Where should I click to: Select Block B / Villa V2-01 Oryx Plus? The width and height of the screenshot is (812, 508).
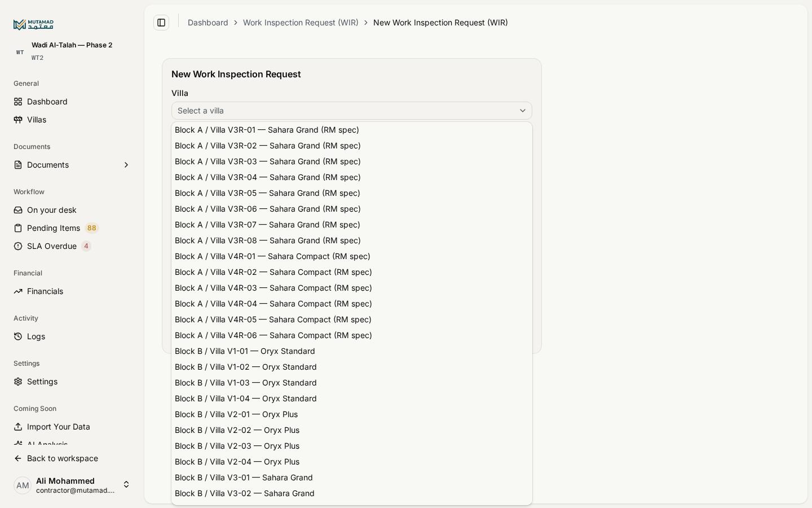352,414
